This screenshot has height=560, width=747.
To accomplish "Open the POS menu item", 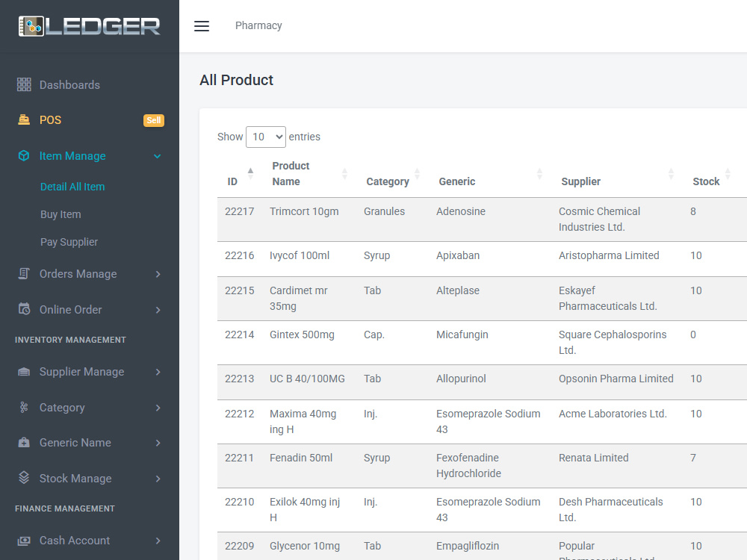I will click(50, 120).
